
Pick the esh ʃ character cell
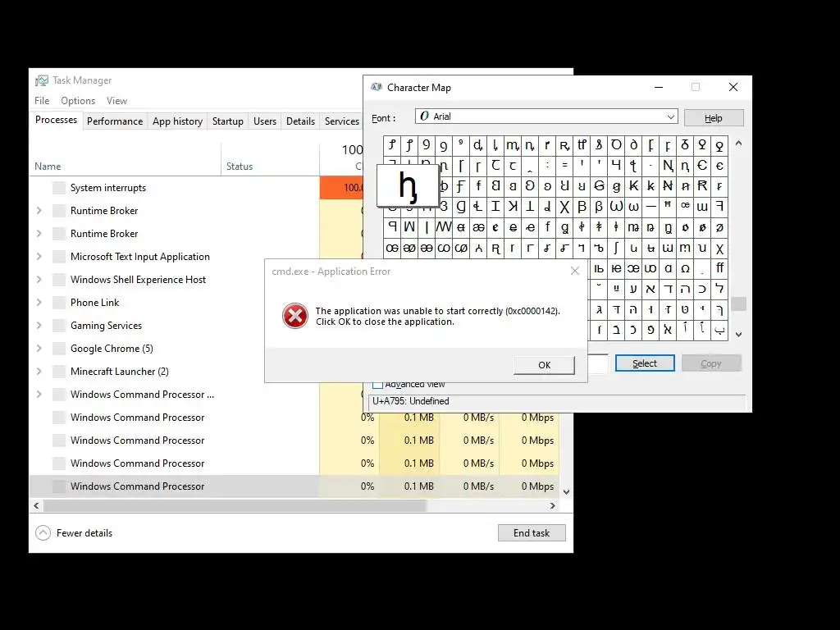click(x=616, y=248)
